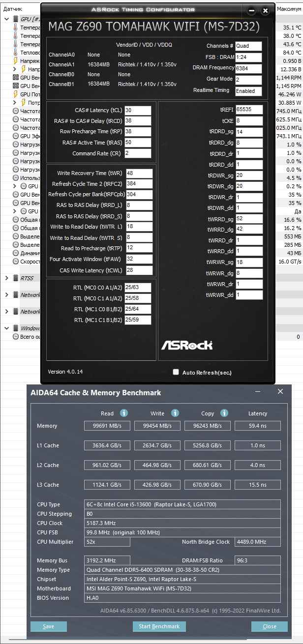Click the Close button in AIDA64

(270, 626)
